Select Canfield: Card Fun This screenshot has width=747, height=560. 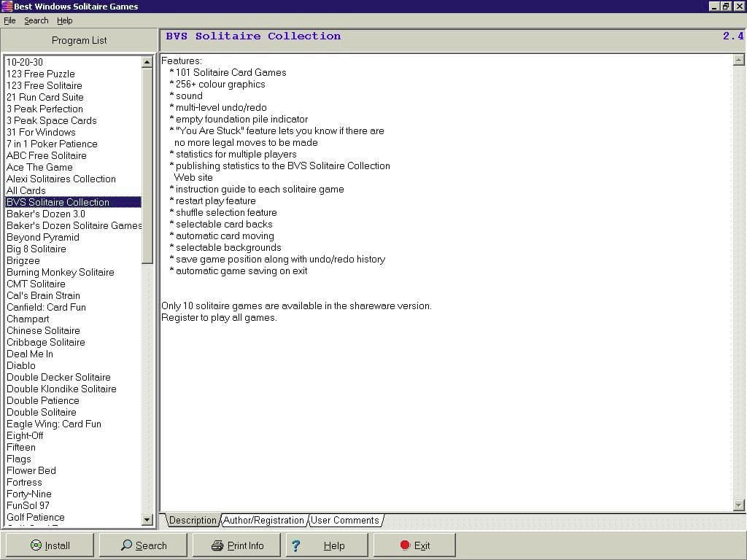(x=73, y=307)
